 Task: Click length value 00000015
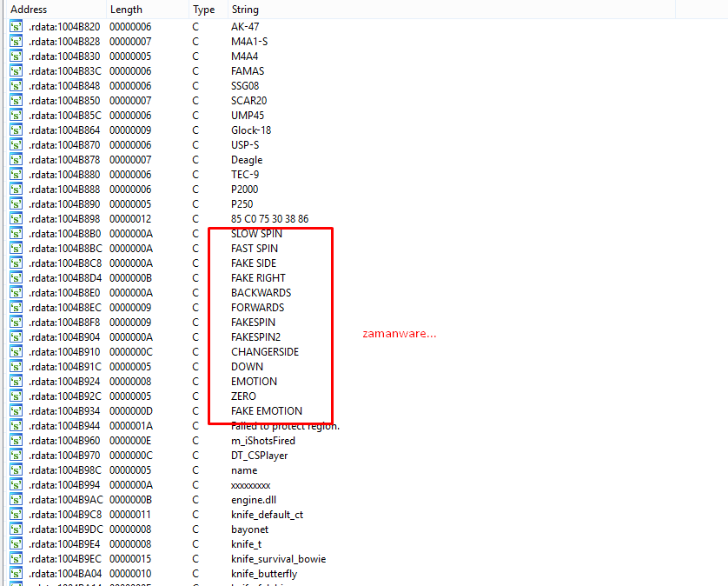coord(130,559)
